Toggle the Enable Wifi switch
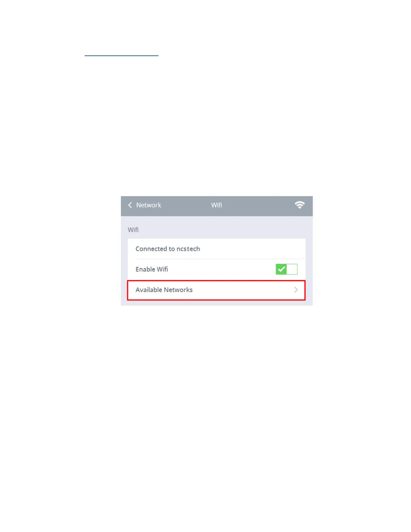Image resolution: width=411 pixels, height=532 pixels. (x=286, y=269)
